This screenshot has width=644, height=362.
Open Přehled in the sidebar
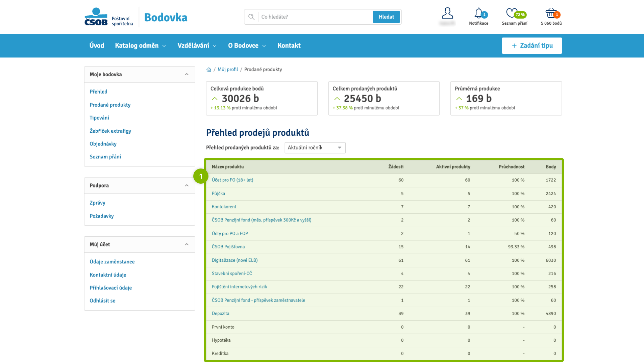(x=98, y=92)
